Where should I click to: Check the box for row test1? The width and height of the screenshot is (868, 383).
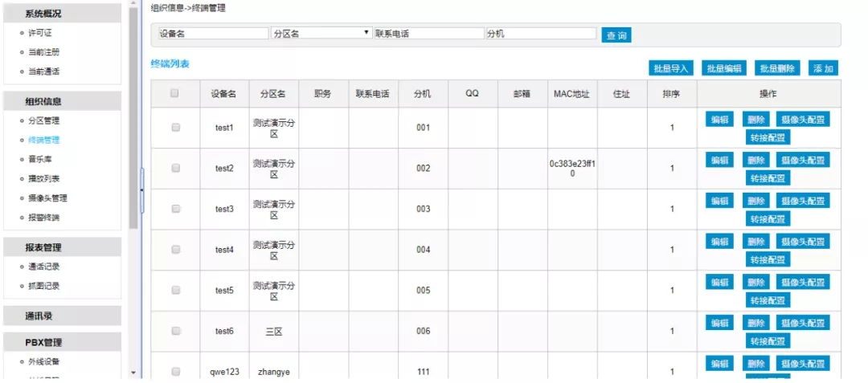(176, 127)
